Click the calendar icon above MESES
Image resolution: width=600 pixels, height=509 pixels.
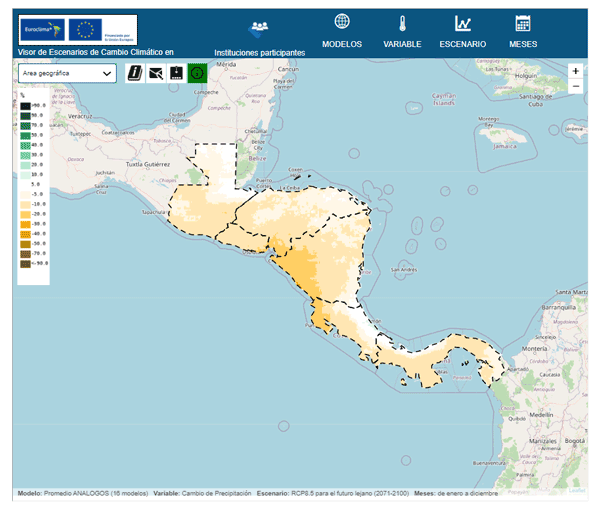(x=522, y=23)
